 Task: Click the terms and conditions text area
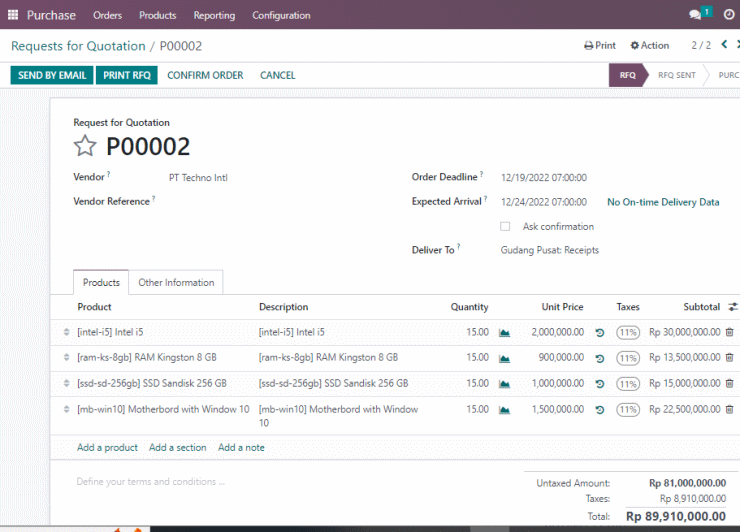click(151, 481)
